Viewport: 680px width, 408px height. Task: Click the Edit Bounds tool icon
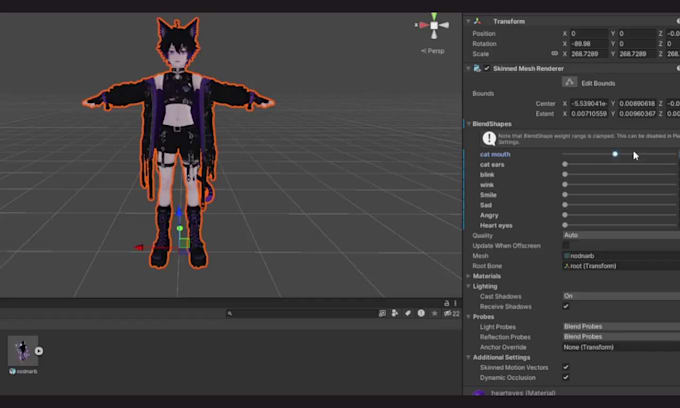tap(569, 82)
